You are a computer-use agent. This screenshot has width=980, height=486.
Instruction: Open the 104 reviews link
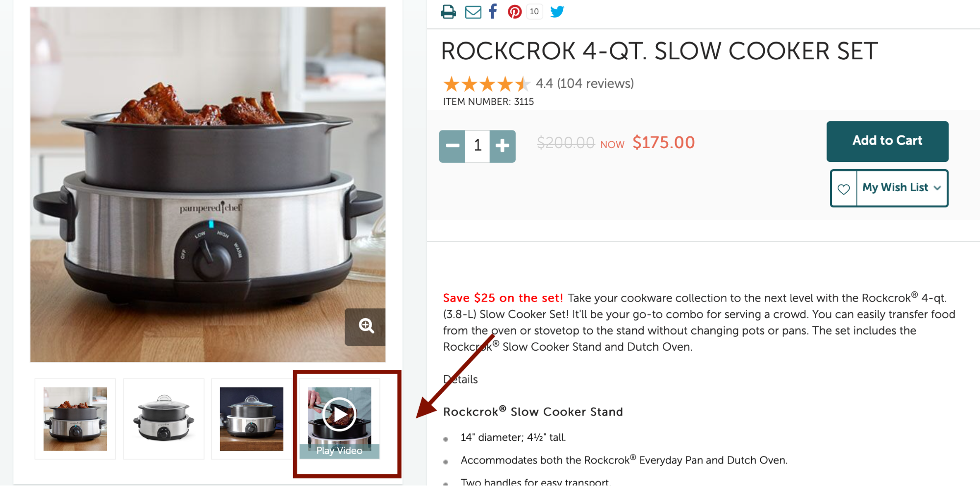(x=595, y=83)
